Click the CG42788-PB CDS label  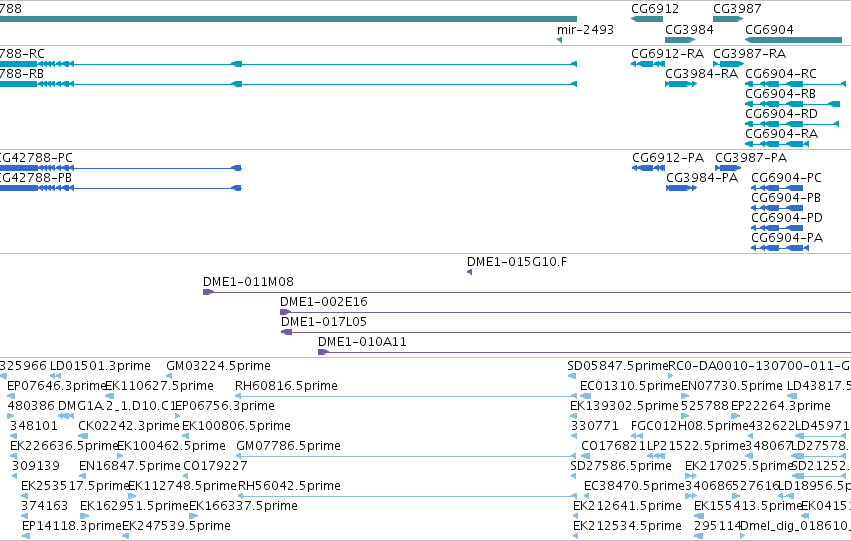coord(35,178)
